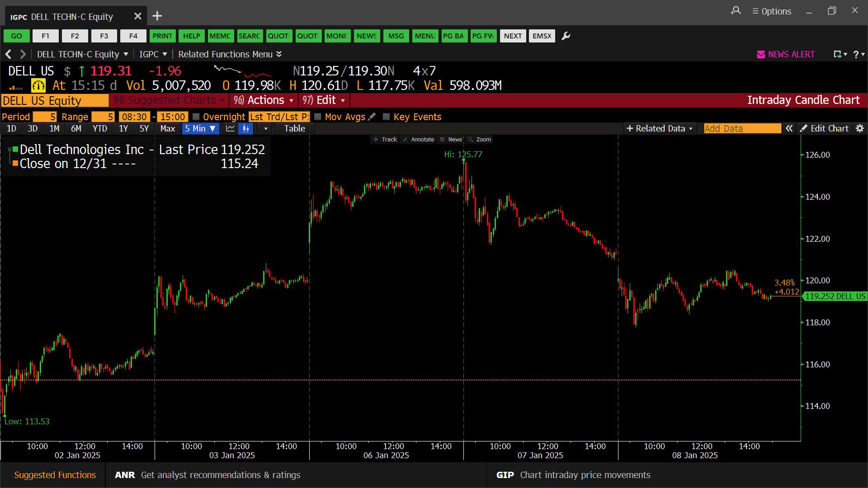
Task: Click the Mov Avgs pencil edit icon
Action: pos(372,117)
